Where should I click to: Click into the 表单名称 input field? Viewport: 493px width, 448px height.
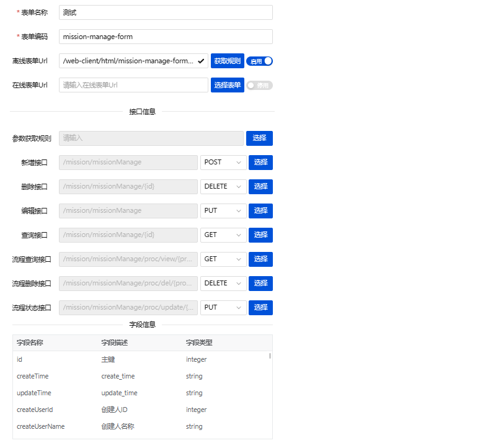[x=166, y=12]
